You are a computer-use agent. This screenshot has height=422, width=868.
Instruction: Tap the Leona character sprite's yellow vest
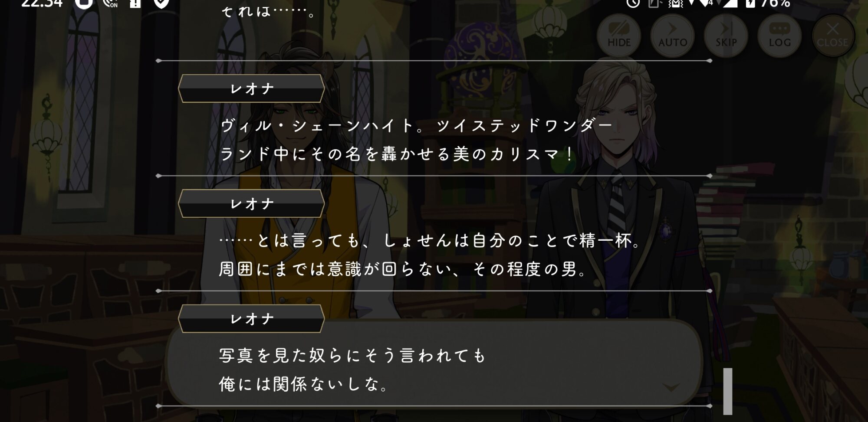point(295,243)
